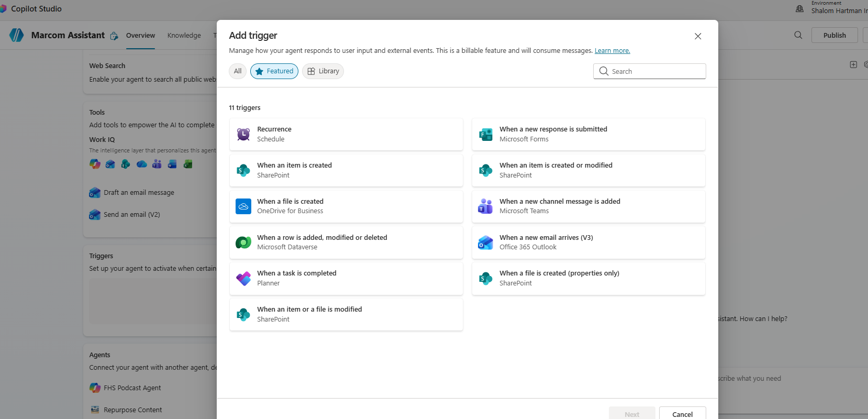Click the search icon next to Publish

[798, 35]
